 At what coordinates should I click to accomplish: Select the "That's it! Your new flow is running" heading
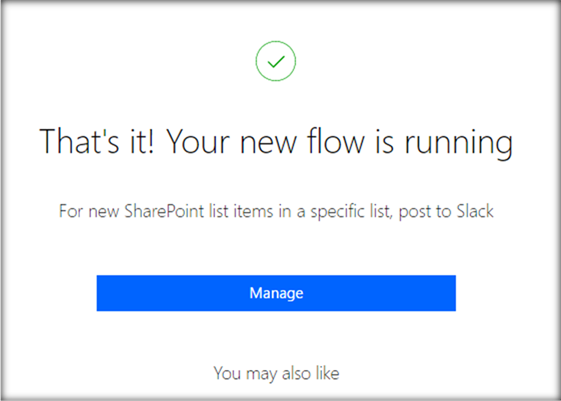tap(276, 143)
